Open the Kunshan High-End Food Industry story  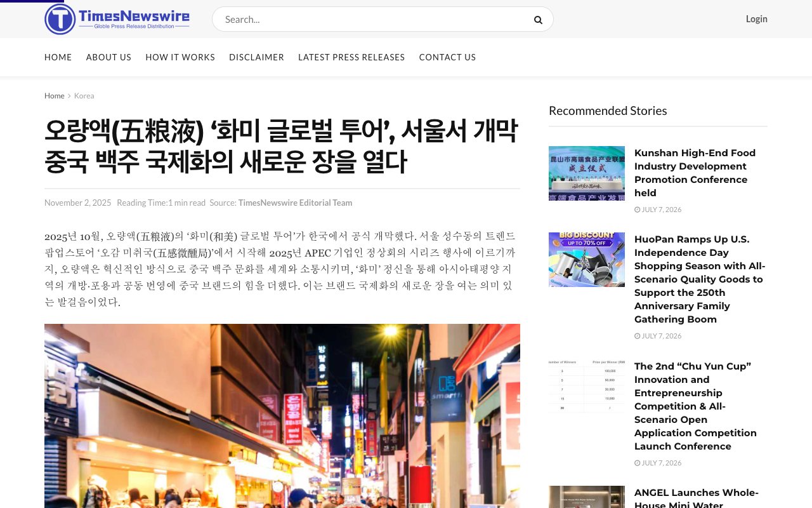tap(695, 173)
